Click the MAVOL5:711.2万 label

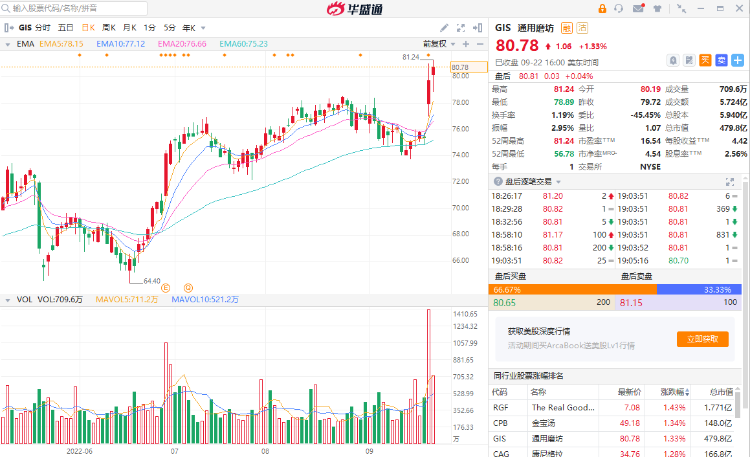(x=127, y=300)
